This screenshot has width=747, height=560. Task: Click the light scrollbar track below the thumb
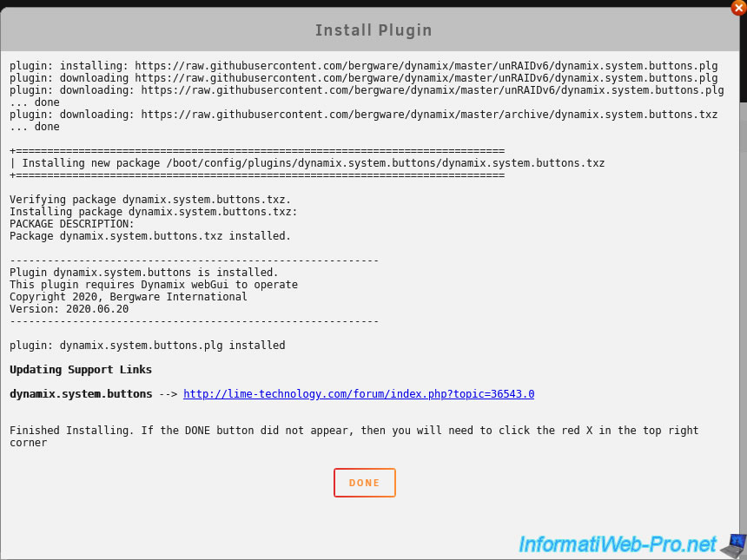(744, 328)
